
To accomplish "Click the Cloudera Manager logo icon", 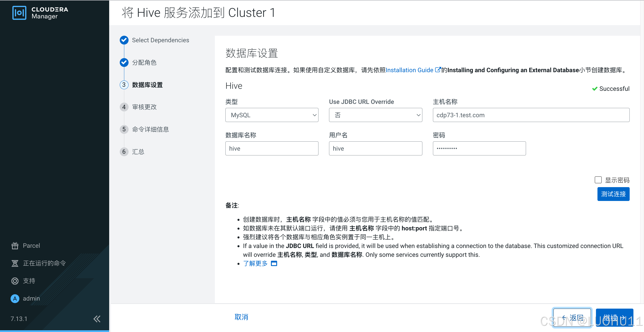I will coord(19,13).
